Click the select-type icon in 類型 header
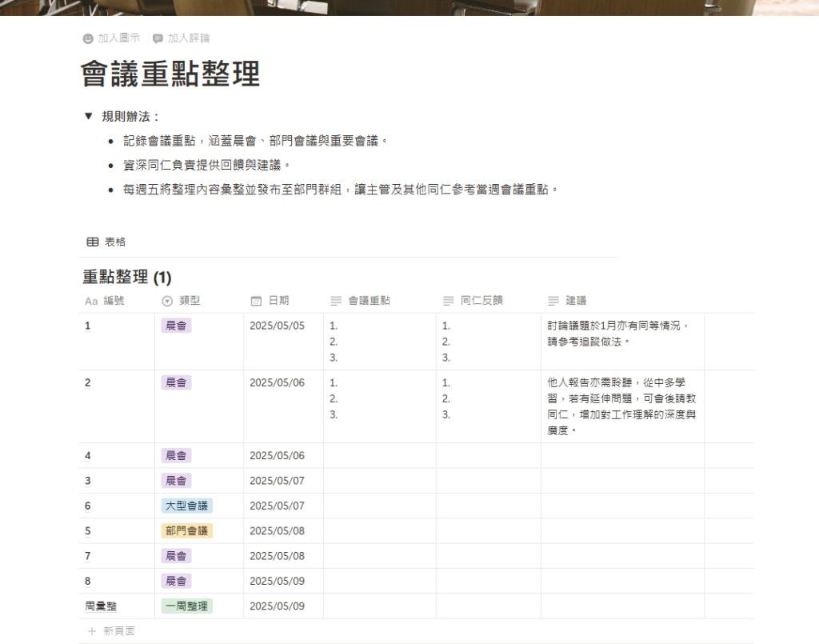The height and width of the screenshot is (644, 819). click(167, 301)
